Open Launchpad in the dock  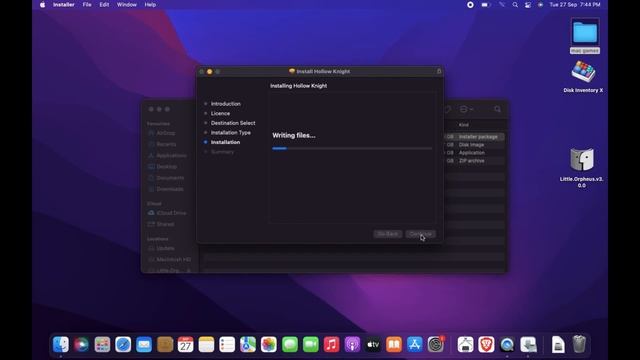(x=102, y=344)
